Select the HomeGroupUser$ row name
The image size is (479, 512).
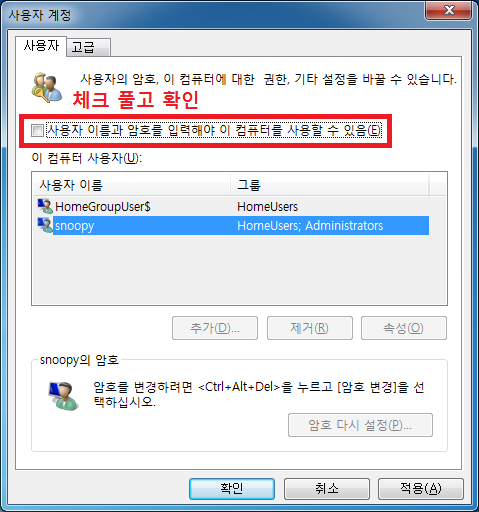[103, 207]
